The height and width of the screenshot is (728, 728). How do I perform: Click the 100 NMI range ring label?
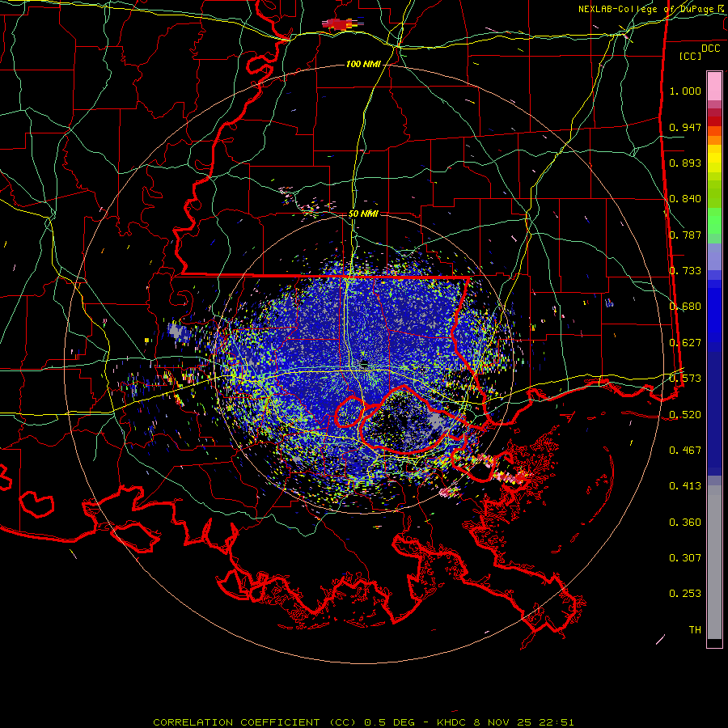click(x=363, y=64)
